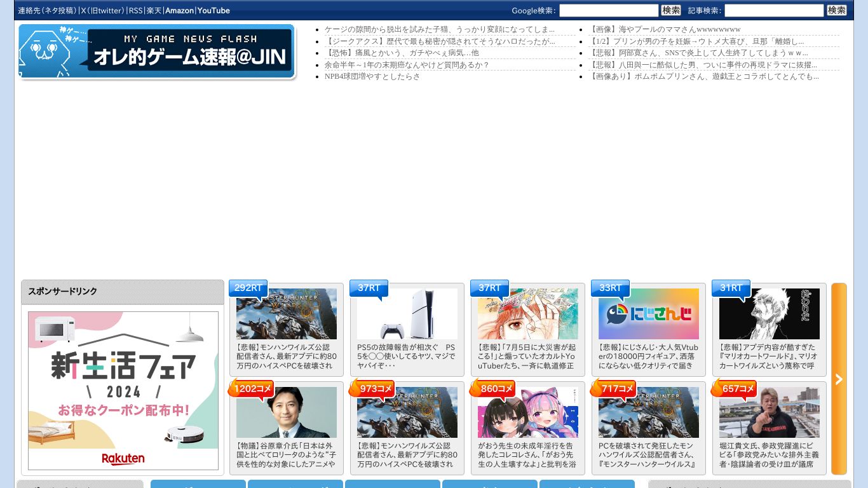Advance the carousel with the orange arrow
The width and height of the screenshot is (868, 488).
[x=839, y=379]
